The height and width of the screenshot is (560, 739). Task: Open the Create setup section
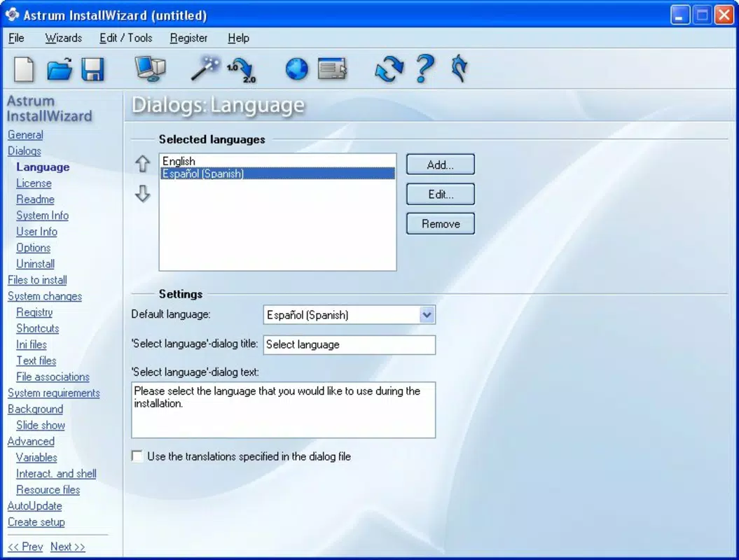click(36, 522)
